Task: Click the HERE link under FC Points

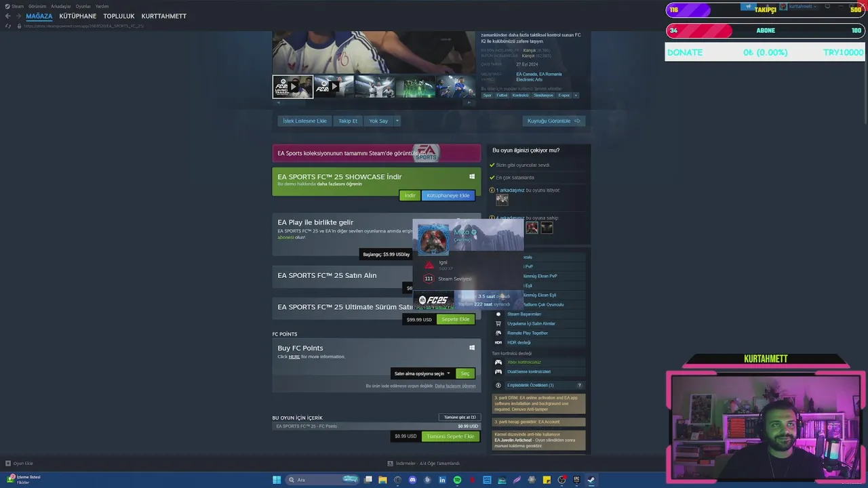Action: [x=294, y=357]
